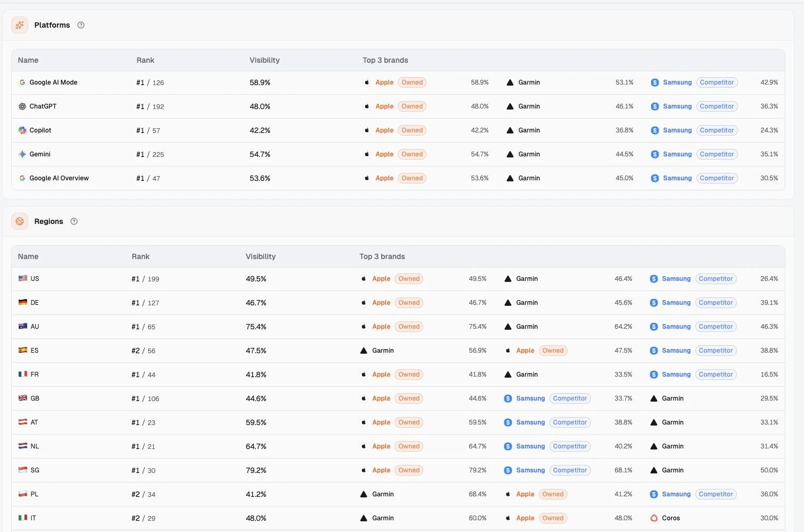Click the Gemini logo icon

pyautogui.click(x=22, y=154)
